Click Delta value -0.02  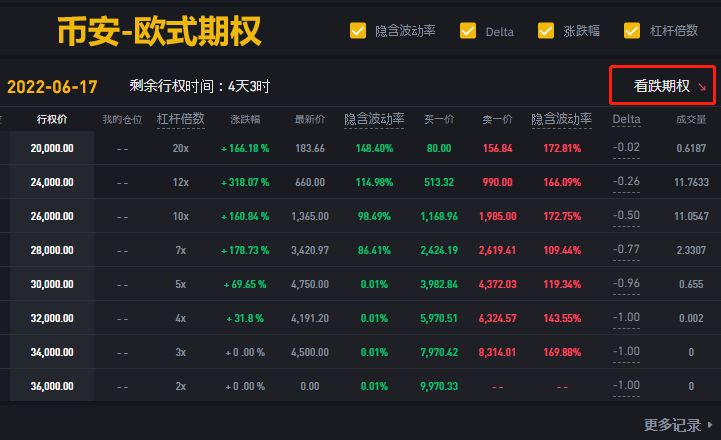pos(626,147)
